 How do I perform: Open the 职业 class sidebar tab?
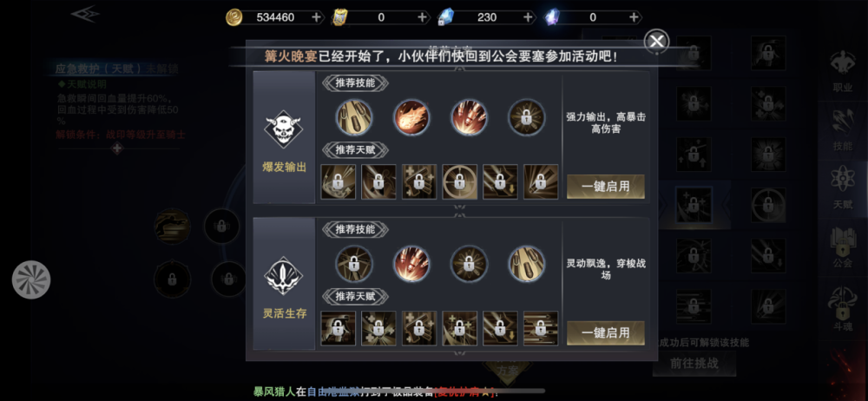[x=843, y=72]
